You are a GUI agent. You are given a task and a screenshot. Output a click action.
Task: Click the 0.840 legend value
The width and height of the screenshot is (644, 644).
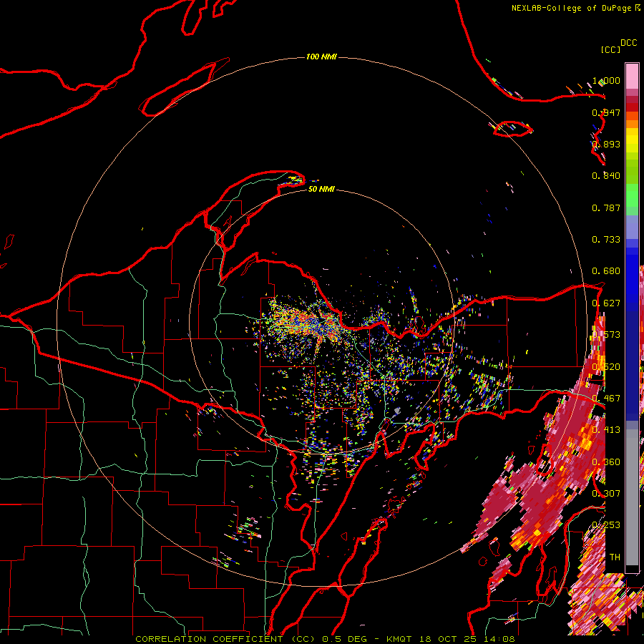(x=606, y=176)
